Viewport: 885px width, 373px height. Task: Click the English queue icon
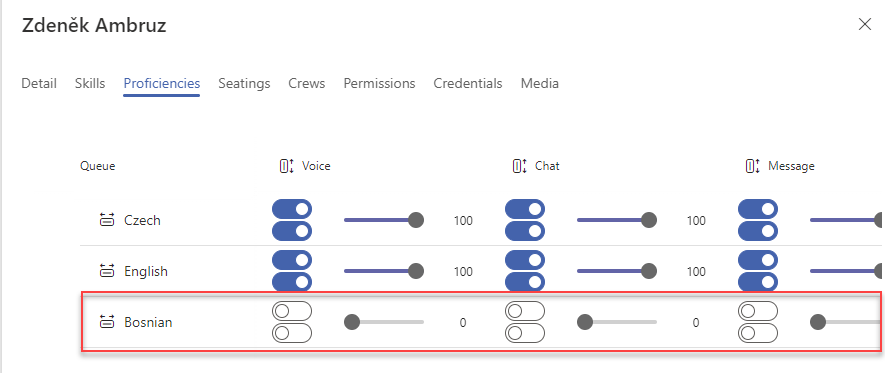pyautogui.click(x=107, y=271)
